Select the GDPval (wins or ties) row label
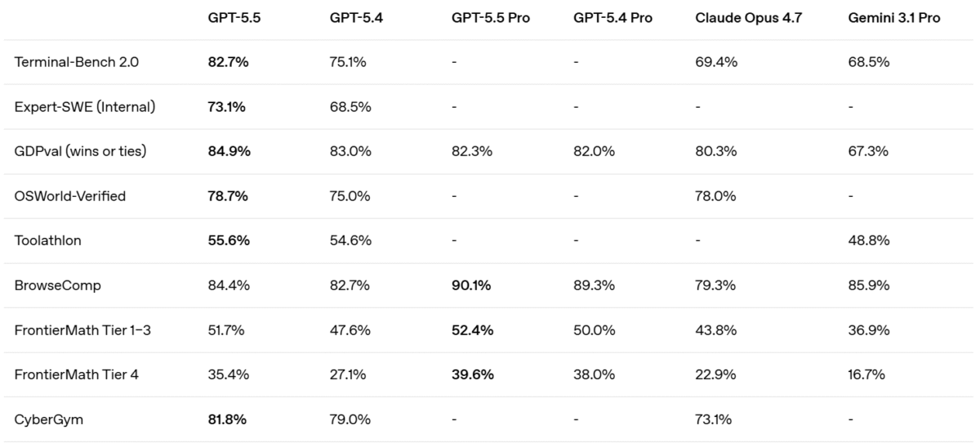The width and height of the screenshot is (980, 448). (x=80, y=151)
